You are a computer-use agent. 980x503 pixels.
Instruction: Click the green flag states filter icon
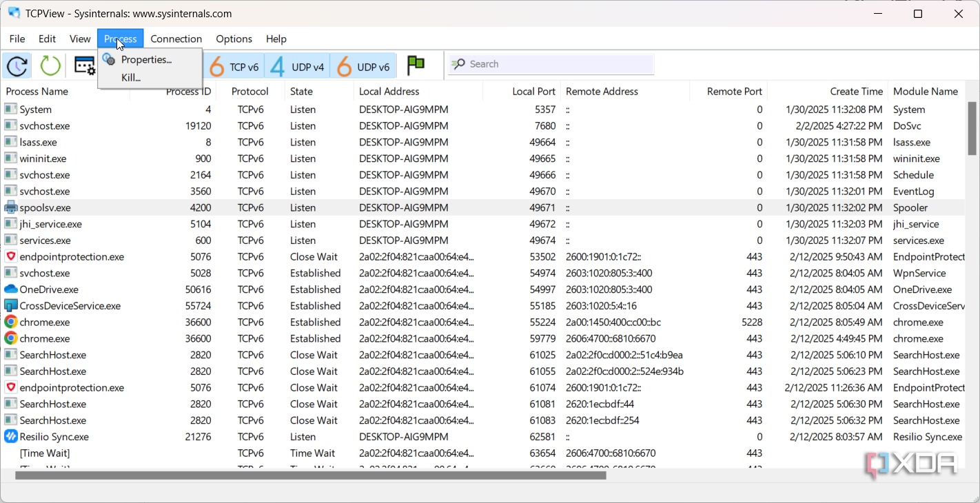[416, 65]
